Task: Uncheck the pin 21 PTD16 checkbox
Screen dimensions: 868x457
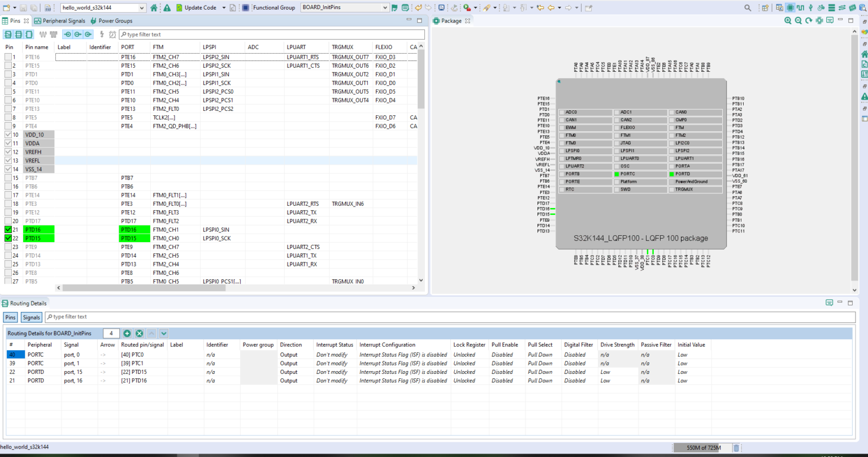Action: click(8, 230)
